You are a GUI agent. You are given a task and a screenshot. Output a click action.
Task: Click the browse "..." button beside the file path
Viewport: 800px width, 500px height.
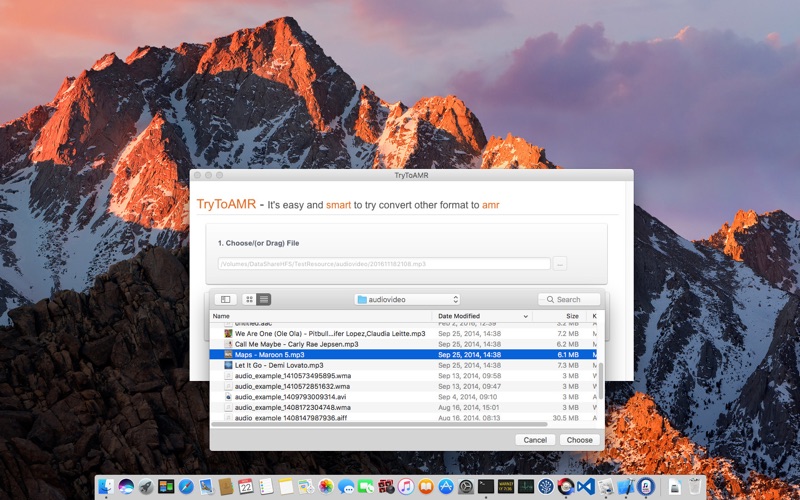pos(560,264)
